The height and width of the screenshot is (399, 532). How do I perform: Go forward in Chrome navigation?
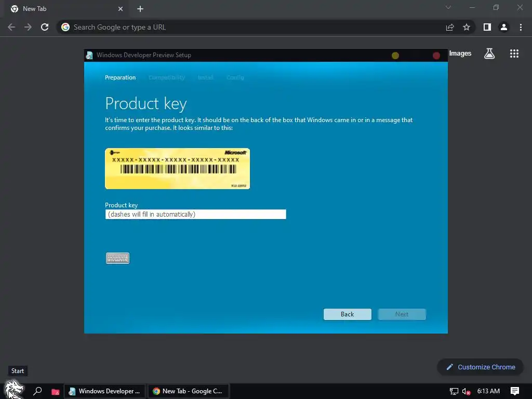[28, 27]
